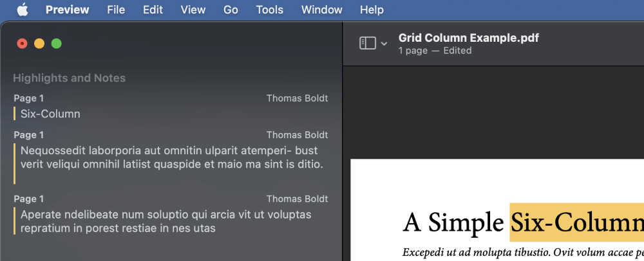Click the sidebar view icon in toolbar

click(368, 43)
